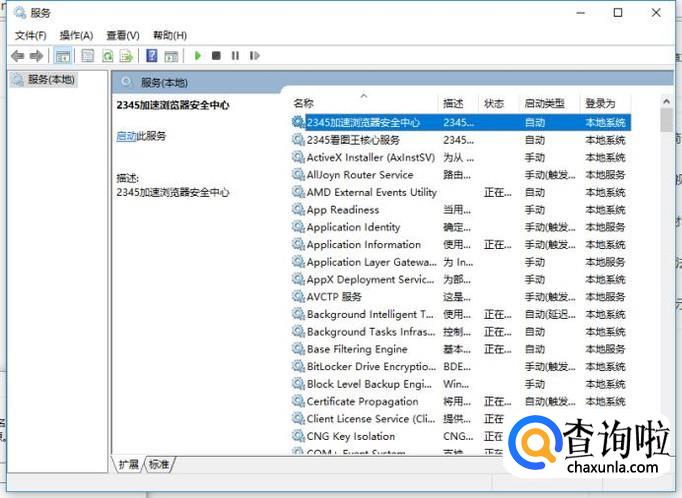Open the Properties toolbar icon
Screen dimensions: 682x498
click(88, 56)
